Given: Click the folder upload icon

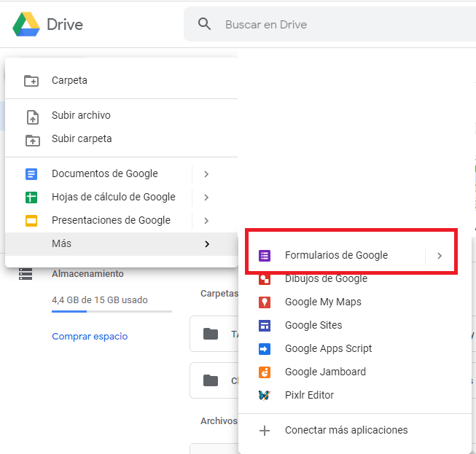Looking at the screenshot, I should coord(33,141).
